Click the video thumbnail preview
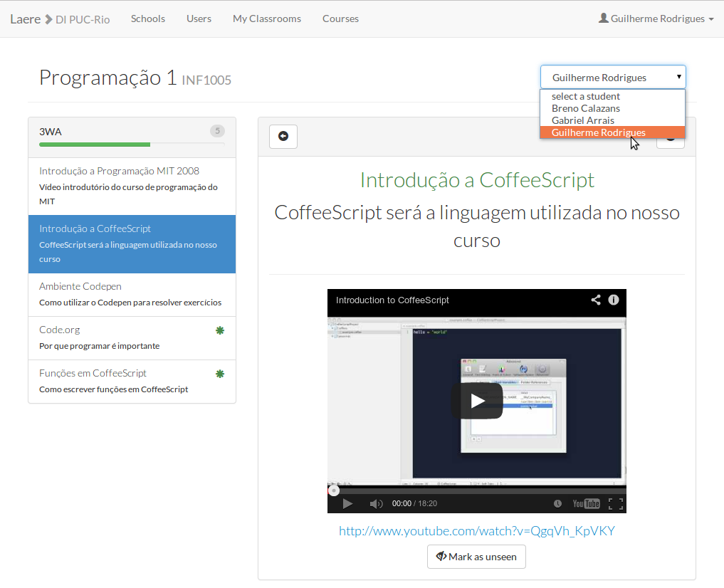Viewport: 724px width, 588px height. pyautogui.click(x=477, y=401)
